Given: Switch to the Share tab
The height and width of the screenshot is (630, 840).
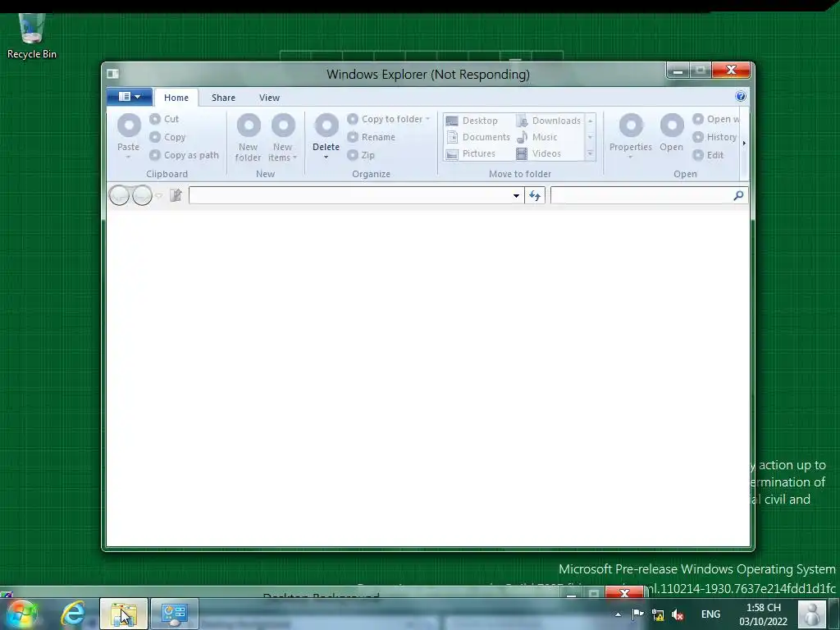Looking at the screenshot, I should click(x=223, y=98).
